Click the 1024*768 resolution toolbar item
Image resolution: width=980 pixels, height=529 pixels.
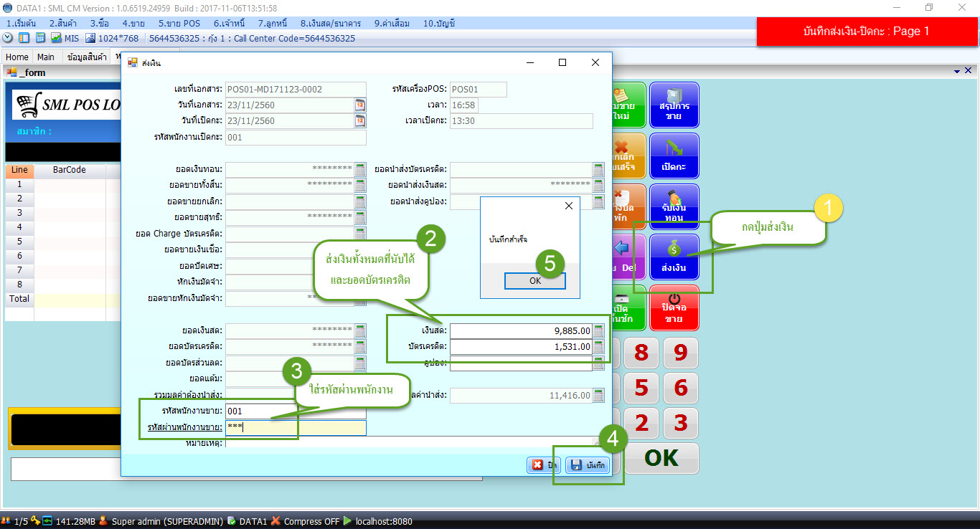pos(112,38)
